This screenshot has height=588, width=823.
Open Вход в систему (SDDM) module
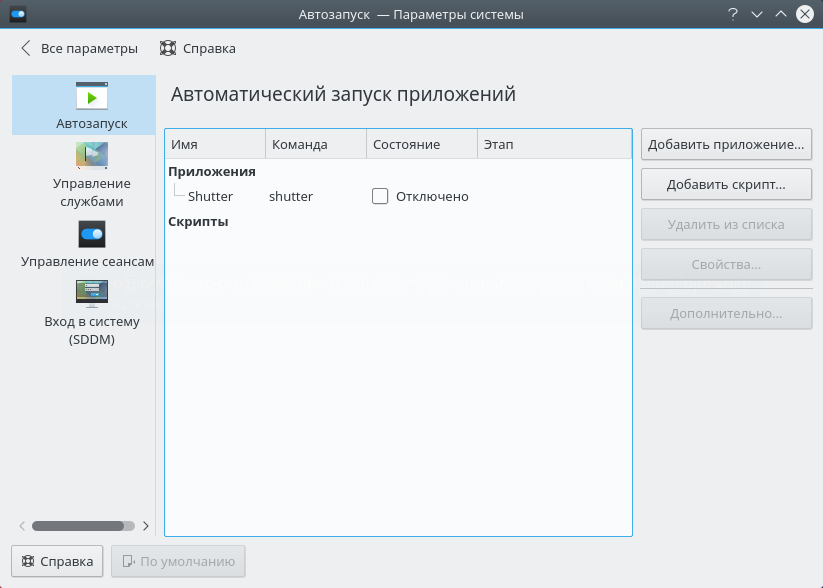(x=92, y=312)
